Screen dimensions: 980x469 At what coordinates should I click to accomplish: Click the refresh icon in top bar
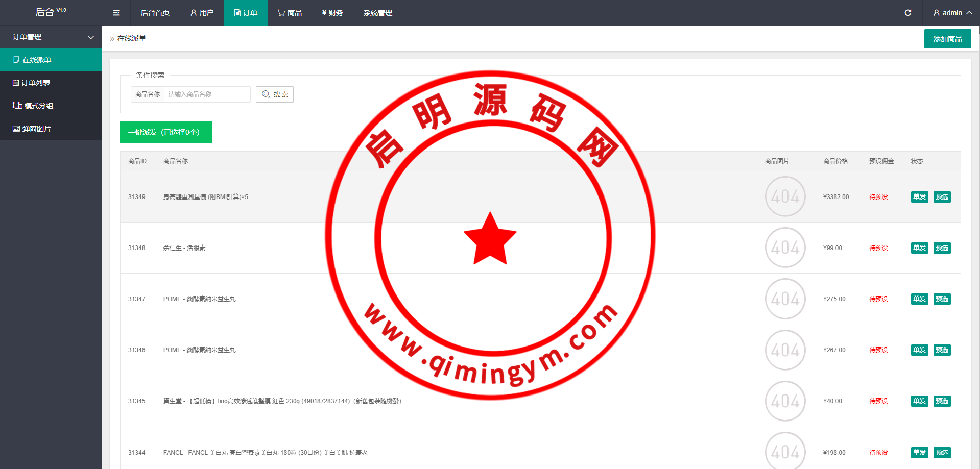(907, 13)
